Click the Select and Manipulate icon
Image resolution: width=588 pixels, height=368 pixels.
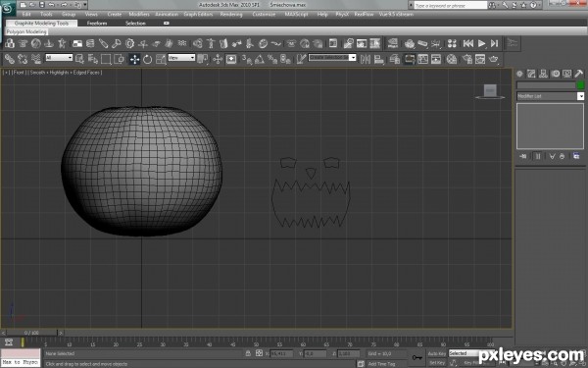click(218, 59)
